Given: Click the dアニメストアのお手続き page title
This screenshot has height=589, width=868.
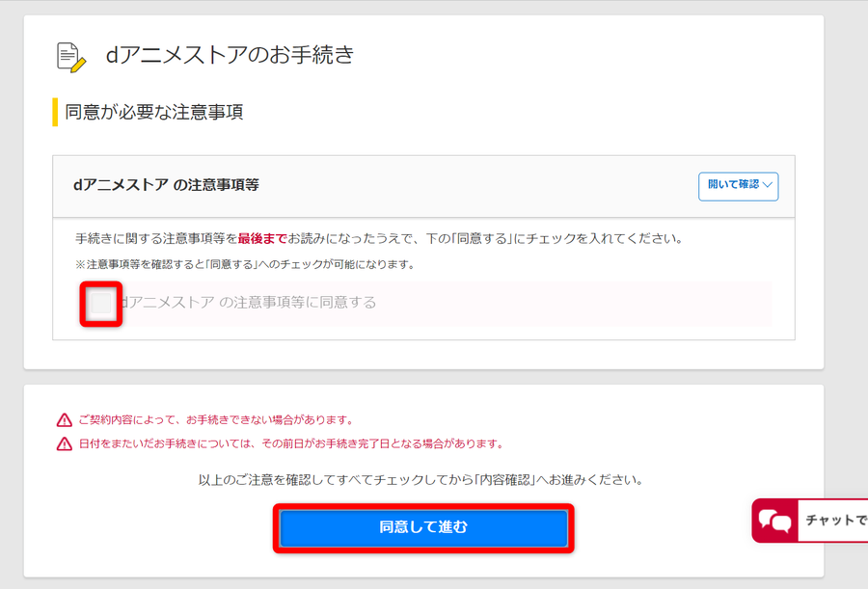Looking at the screenshot, I should click(x=230, y=54).
